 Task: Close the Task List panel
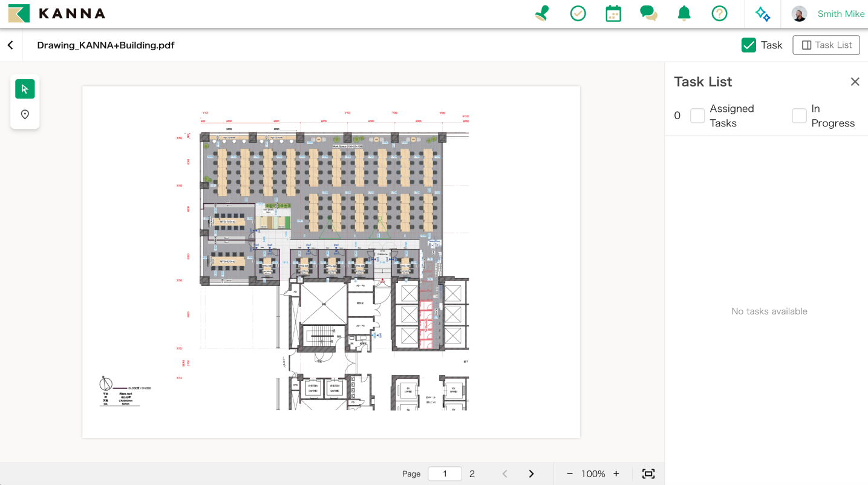pos(855,82)
